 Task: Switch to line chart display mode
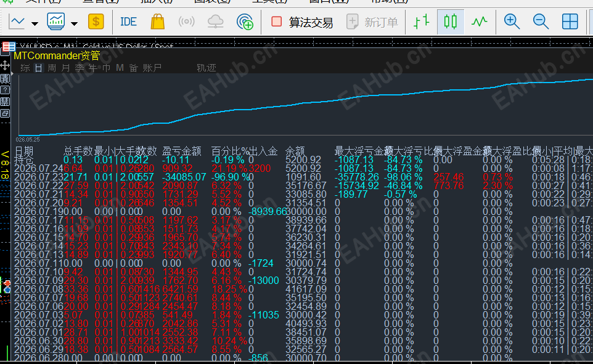pos(479,22)
